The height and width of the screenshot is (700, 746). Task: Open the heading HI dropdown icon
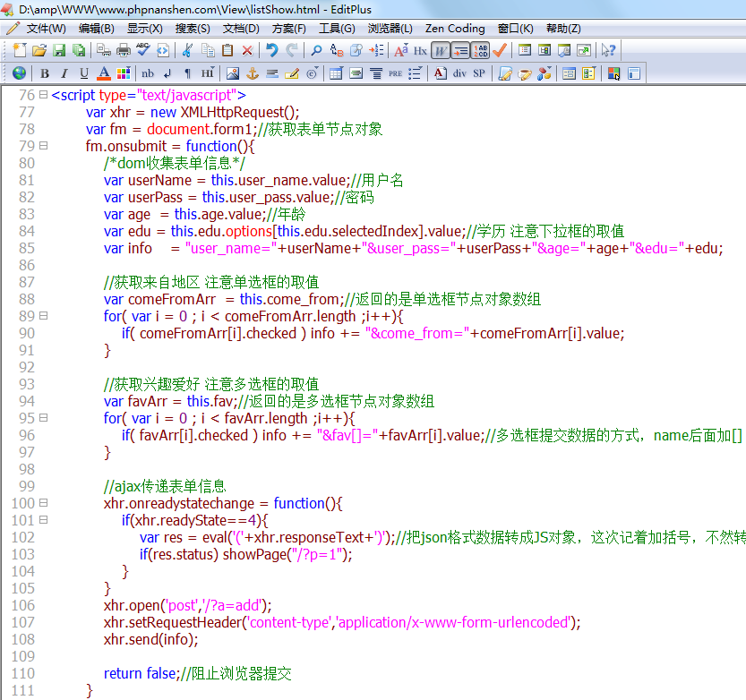208,73
